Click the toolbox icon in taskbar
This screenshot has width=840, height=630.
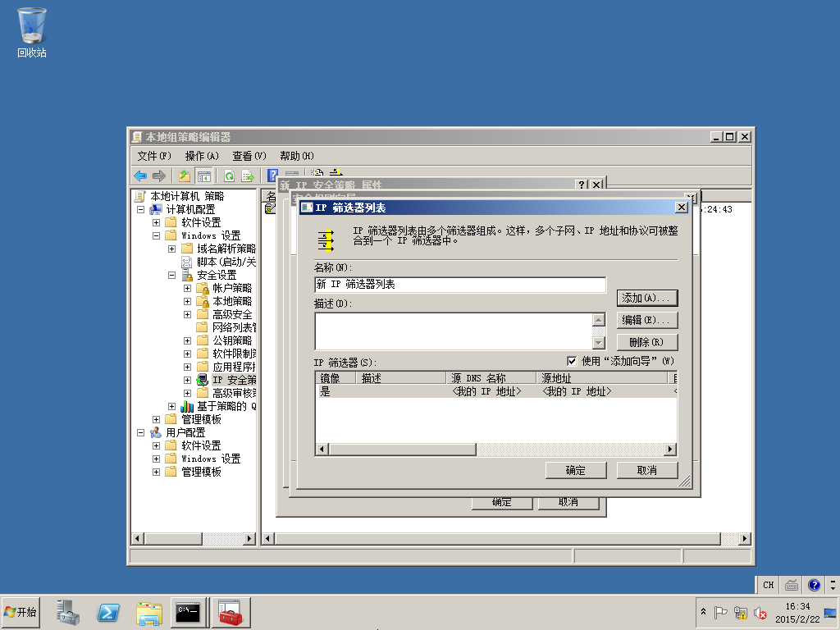231,612
